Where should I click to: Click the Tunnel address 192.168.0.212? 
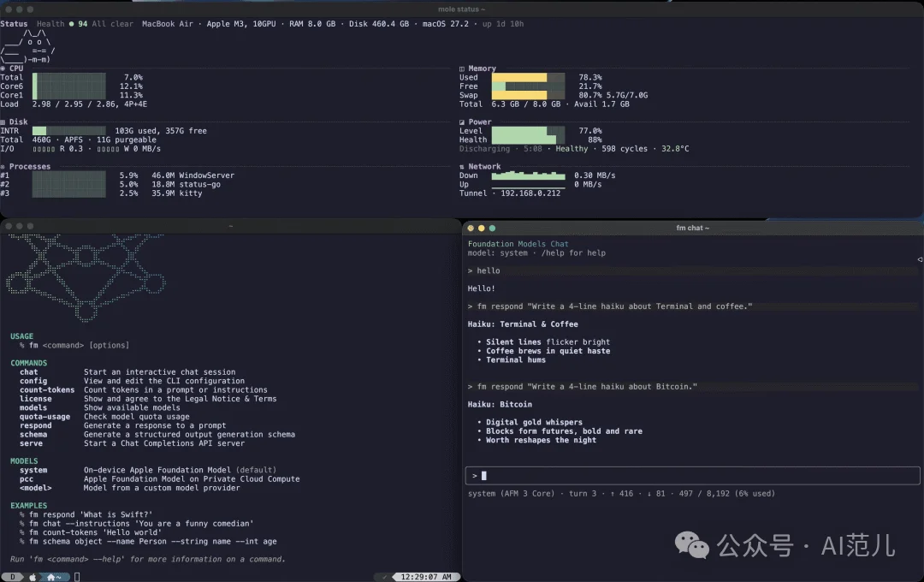(x=530, y=193)
